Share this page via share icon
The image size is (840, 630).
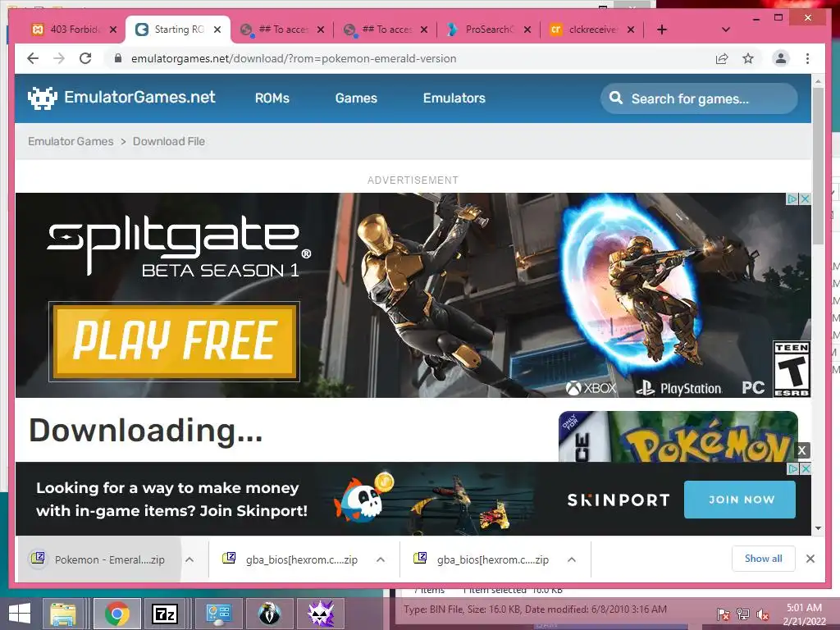pos(722,58)
